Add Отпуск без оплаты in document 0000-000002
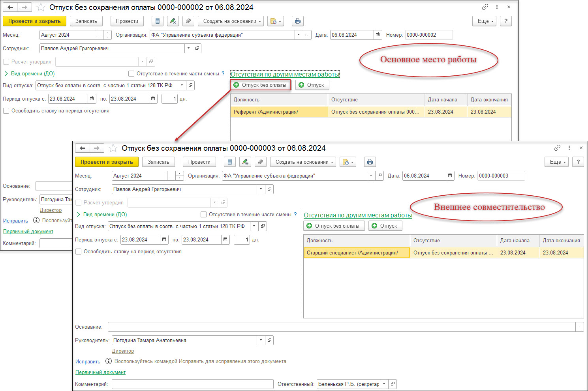588x391 pixels. click(260, 85)
